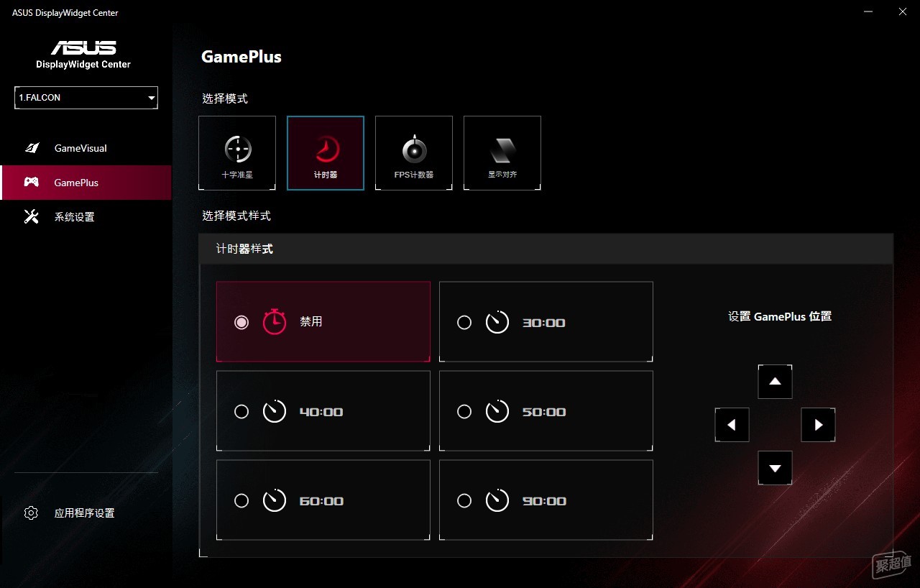Choose the FPS计数器 mode icon
Screen dimensions: 920x588
pos(414,150)
